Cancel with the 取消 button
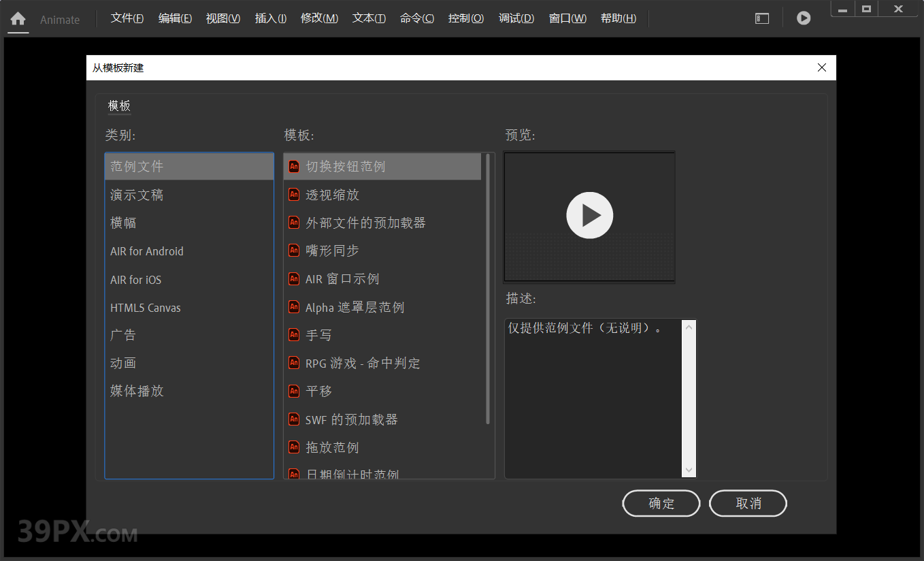The height and width of the screenshot is (561, 924). [748, 503]
